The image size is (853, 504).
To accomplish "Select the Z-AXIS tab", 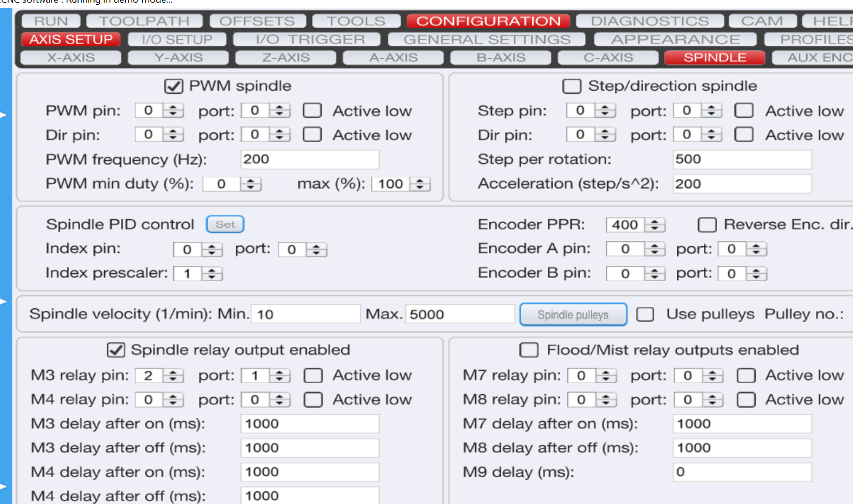I will click(286, 58).
